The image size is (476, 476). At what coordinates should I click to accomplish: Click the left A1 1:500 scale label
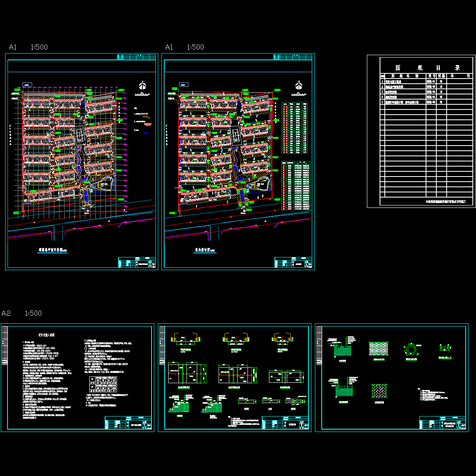pos(28,47)
